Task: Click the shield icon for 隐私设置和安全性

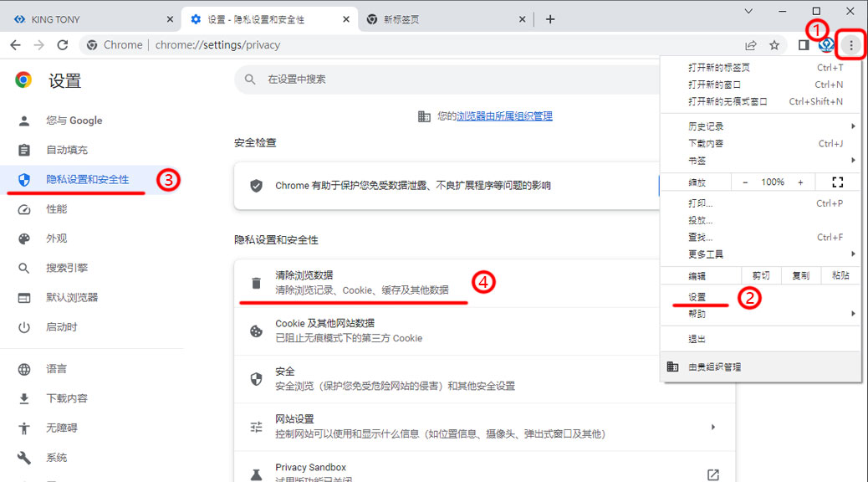Action: [23, 180]
